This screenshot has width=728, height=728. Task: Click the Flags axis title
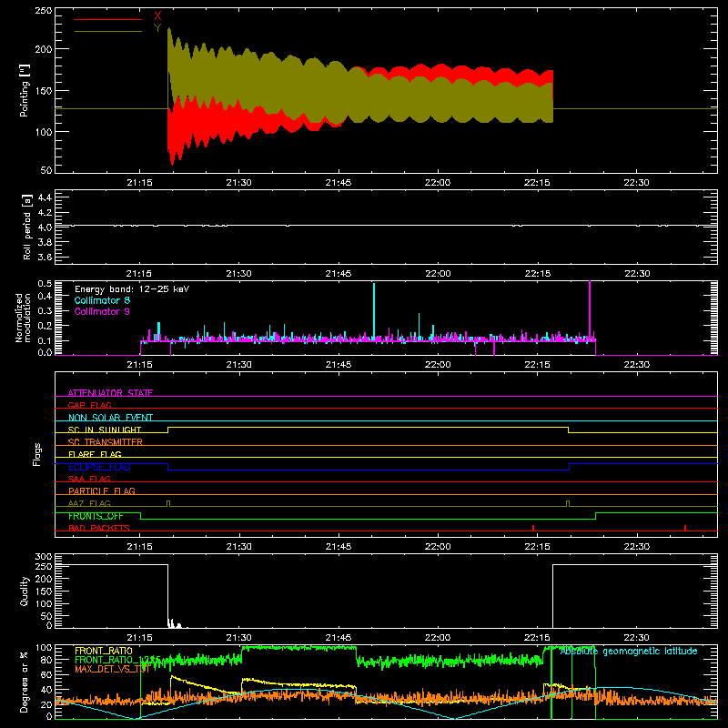coord(36,454)
